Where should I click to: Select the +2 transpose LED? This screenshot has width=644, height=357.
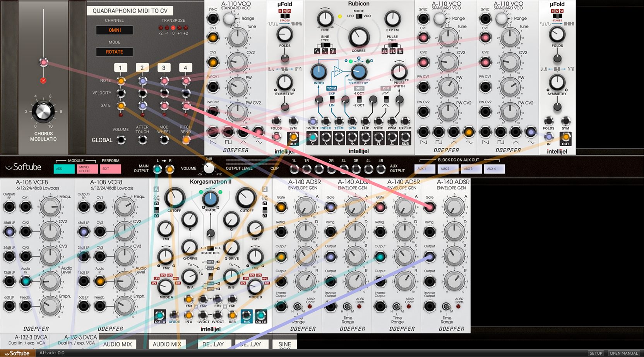pyautogui.click(x=186, y=28)
